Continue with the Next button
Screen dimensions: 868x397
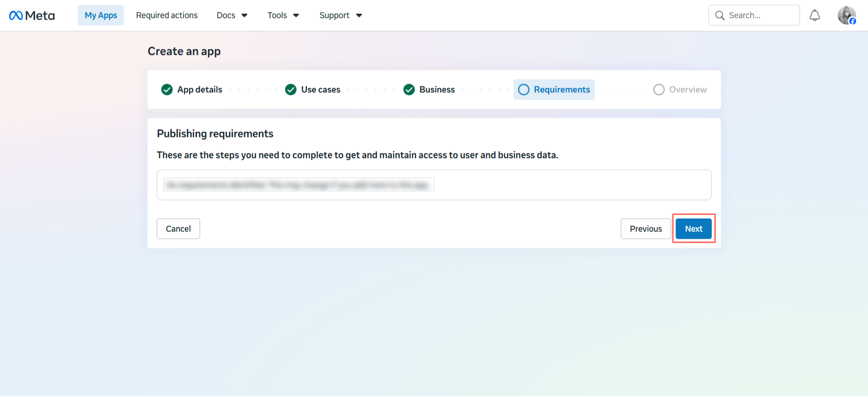(693, 229)
